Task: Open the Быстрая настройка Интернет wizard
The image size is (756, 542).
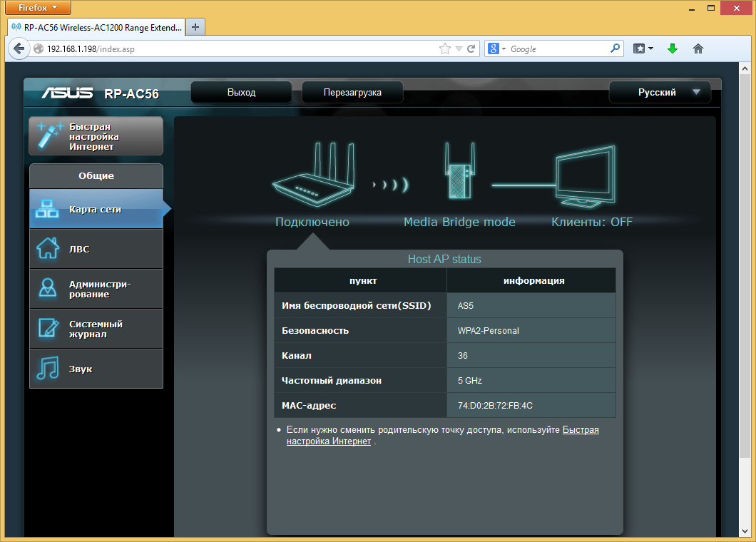Action: pos(96,136)
